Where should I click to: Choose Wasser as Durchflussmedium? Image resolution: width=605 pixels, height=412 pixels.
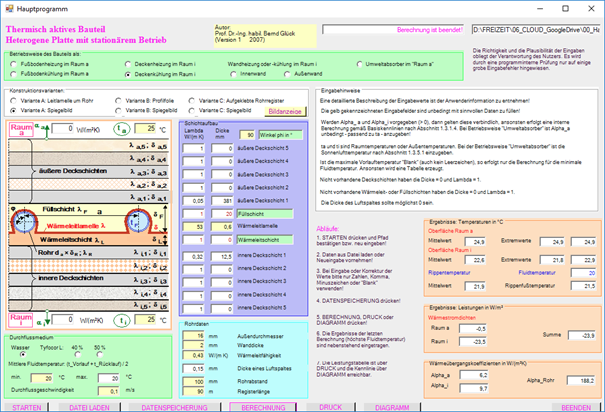(x=23, y=354)
